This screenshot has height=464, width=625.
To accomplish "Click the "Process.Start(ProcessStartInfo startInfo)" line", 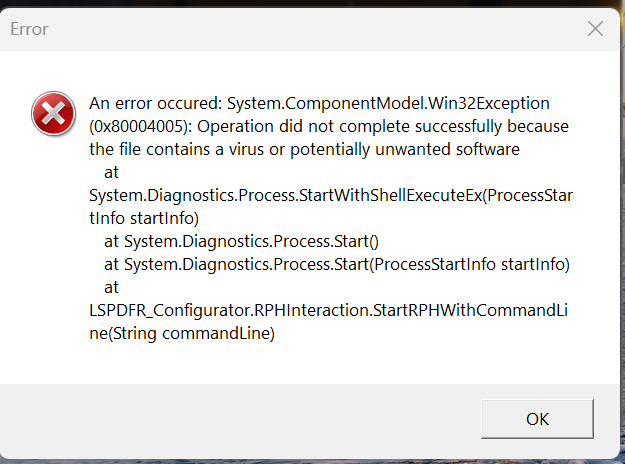I will pyautogui.click(x=337, y=264).
